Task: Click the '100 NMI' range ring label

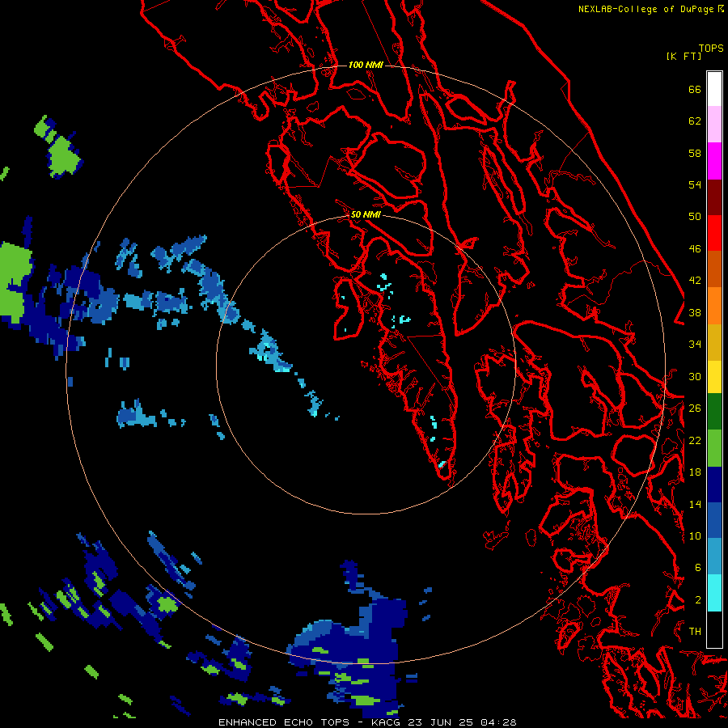Action: tap(366, 65)
